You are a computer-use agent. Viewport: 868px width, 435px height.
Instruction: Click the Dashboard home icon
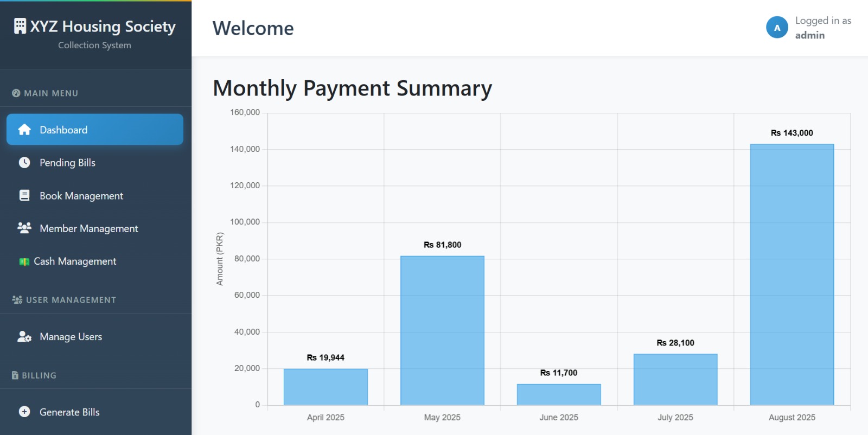point(24,130)
